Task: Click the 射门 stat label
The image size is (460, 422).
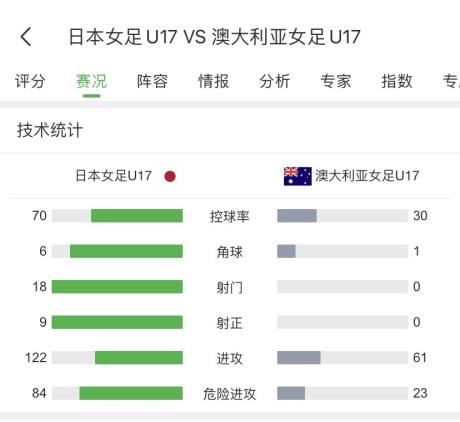Action: 229,287
